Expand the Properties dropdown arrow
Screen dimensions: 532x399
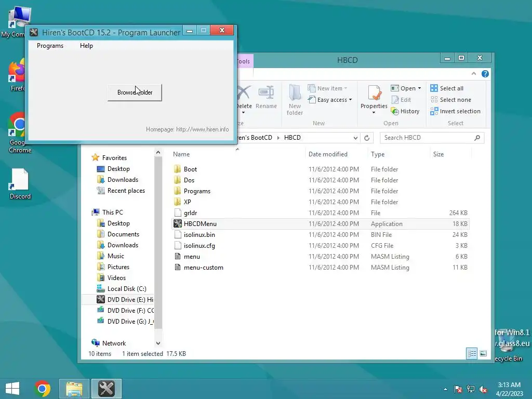point(374,112)
